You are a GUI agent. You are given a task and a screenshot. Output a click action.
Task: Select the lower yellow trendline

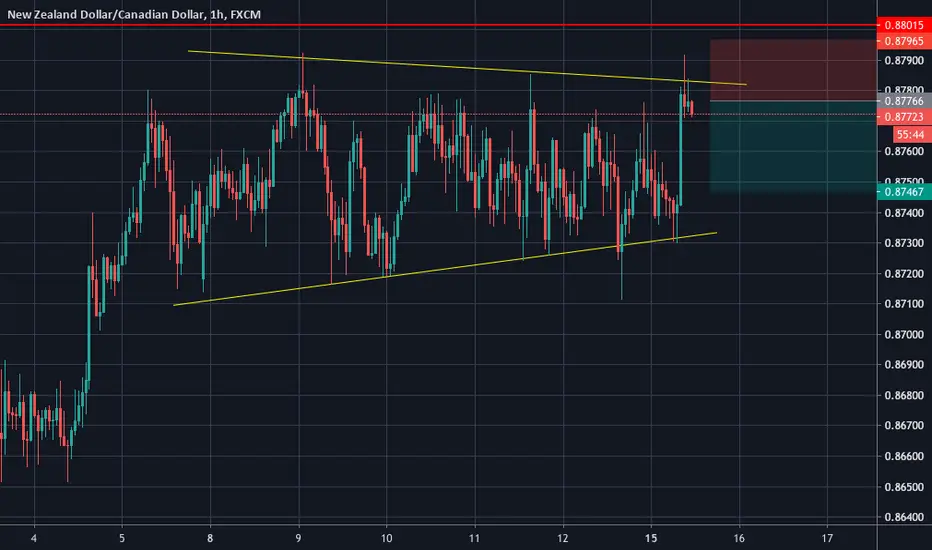[445, 269]
